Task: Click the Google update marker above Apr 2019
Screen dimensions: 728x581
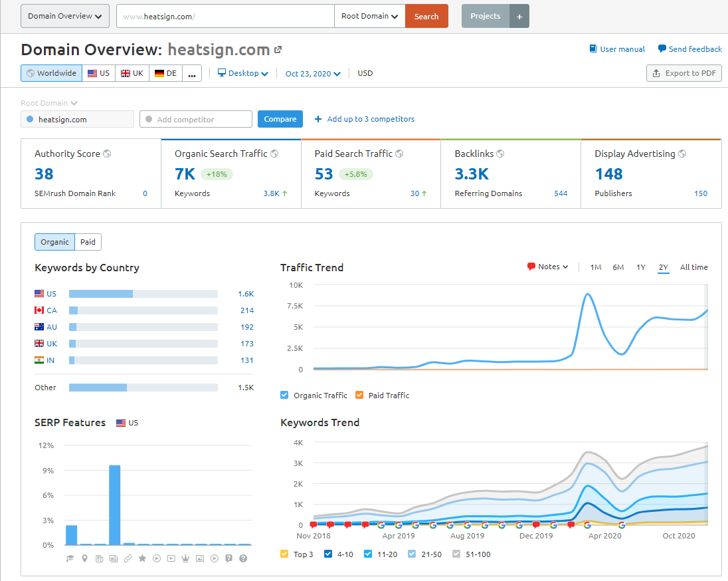Action: click(x=399, y=524)
